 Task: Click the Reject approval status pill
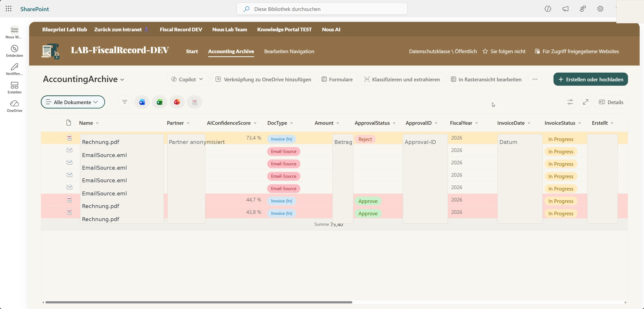point(365,139)
